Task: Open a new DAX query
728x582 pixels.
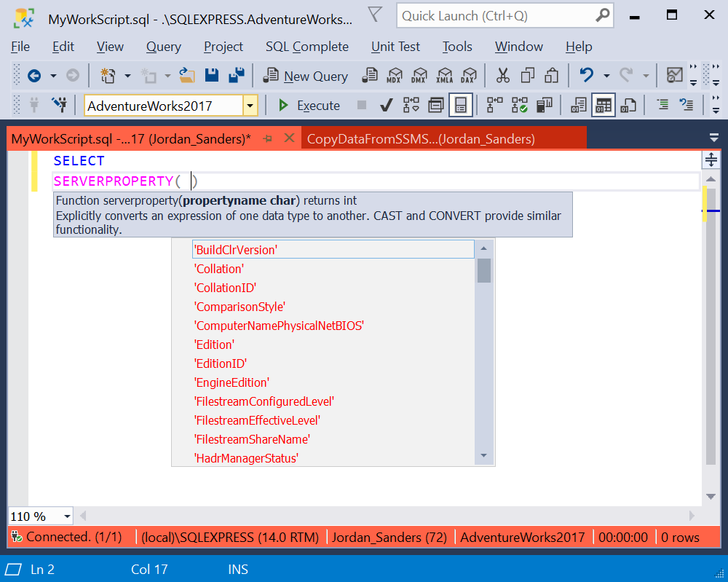Action: (468, 75)
